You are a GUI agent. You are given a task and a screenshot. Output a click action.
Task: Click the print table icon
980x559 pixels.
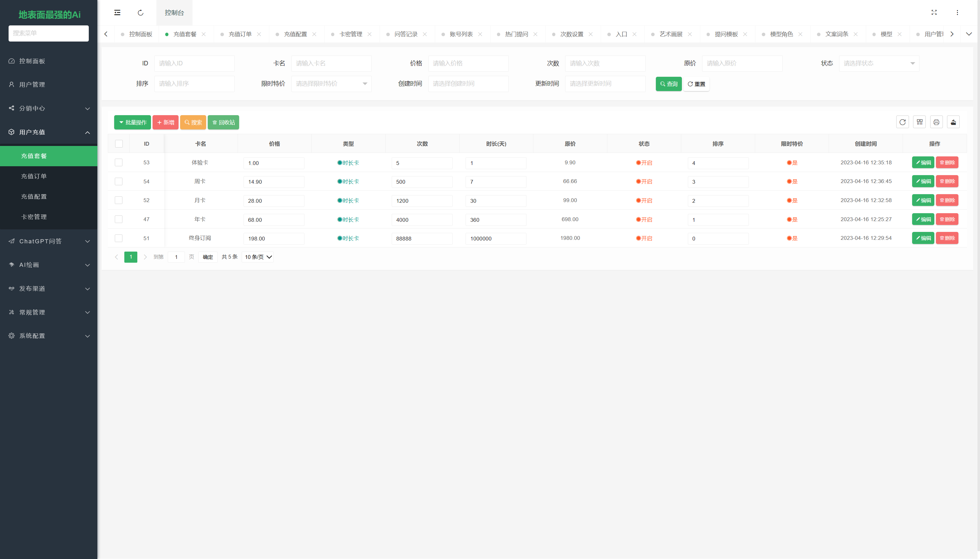click(x=936, y=122)
